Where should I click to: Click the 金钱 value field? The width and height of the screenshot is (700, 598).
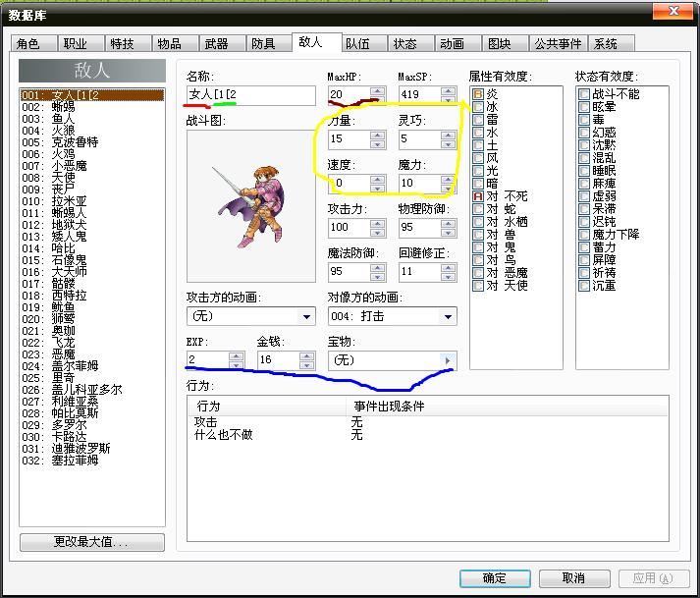click(279, 360)
